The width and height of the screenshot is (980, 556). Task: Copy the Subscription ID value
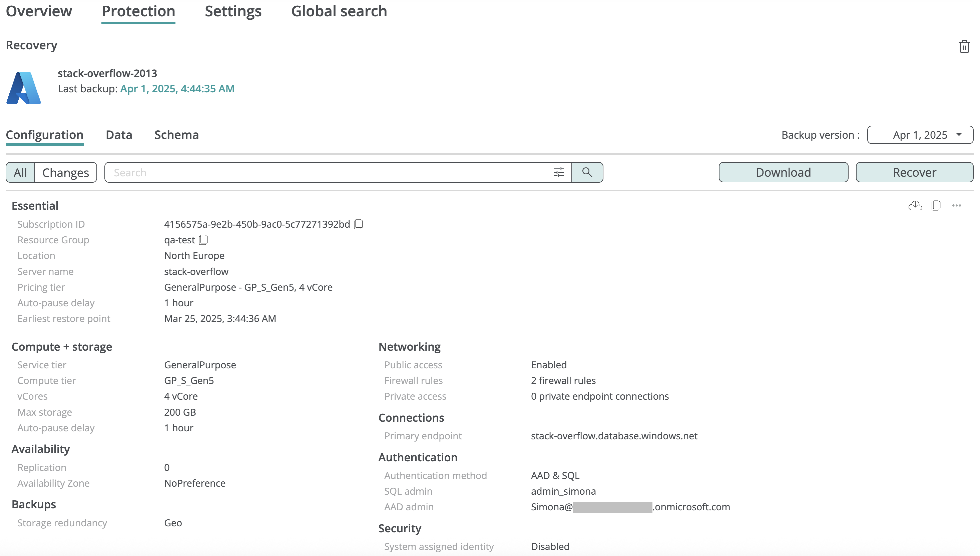[x=358, y=224]
